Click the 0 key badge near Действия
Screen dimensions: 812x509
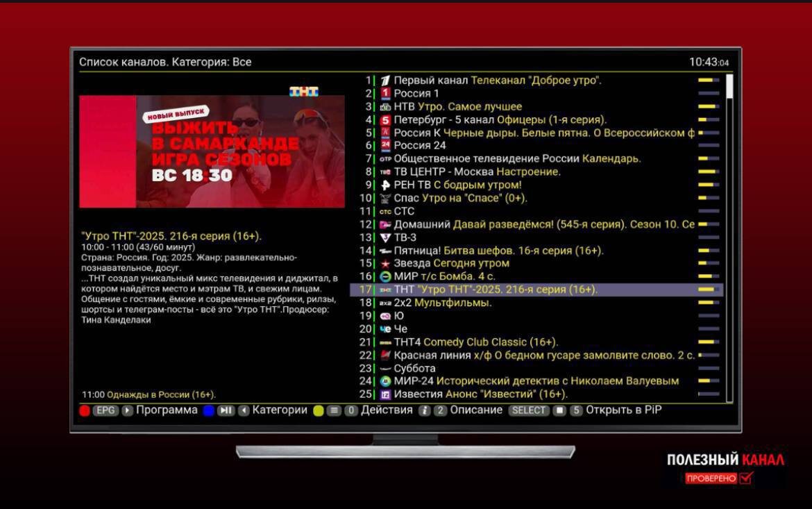(x=351, y=410)
